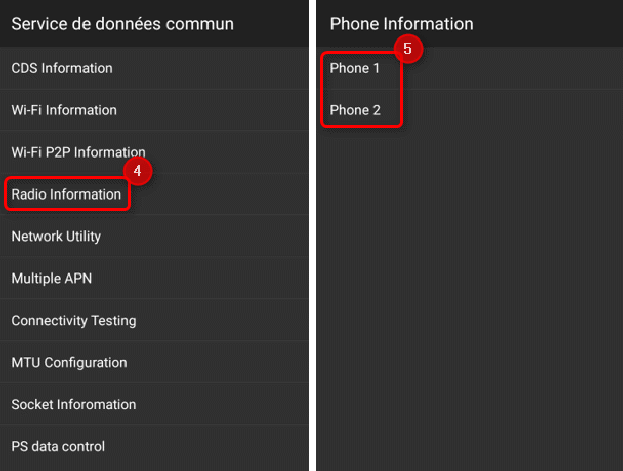623x471 pixels.
Task: Open Socket Inforomation entry
Action: pos(154,404)
